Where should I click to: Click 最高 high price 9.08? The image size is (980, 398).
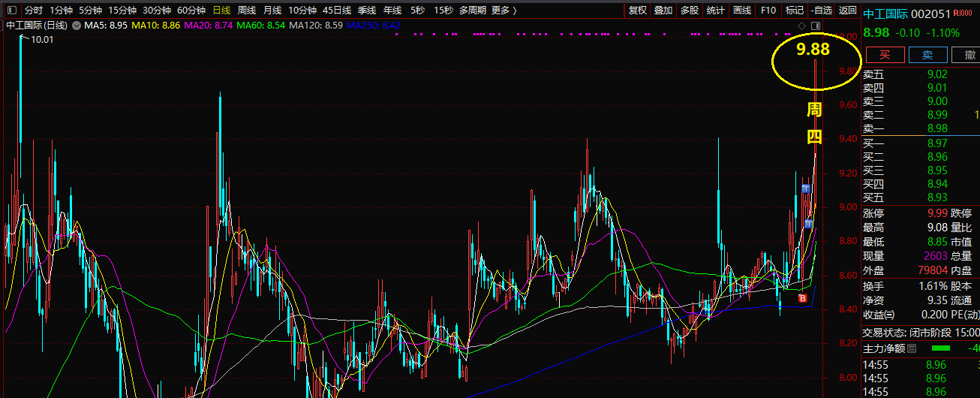click(x=937, y=228)
